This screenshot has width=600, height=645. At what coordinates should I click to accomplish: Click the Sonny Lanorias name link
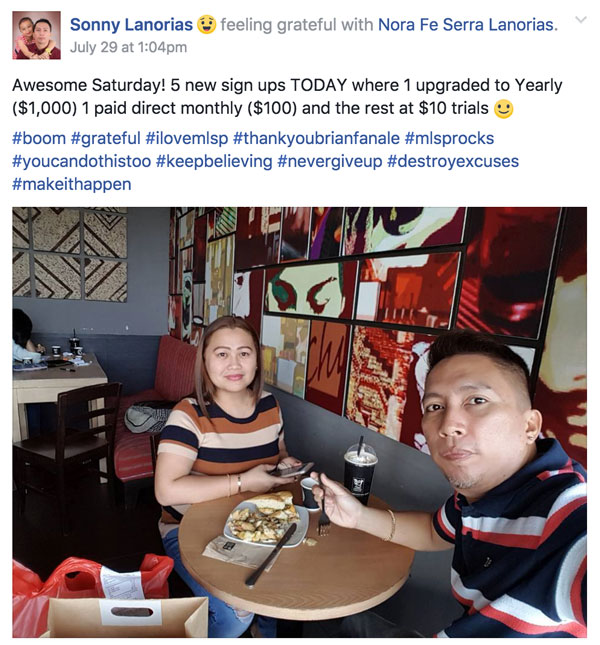pos(131,25)
